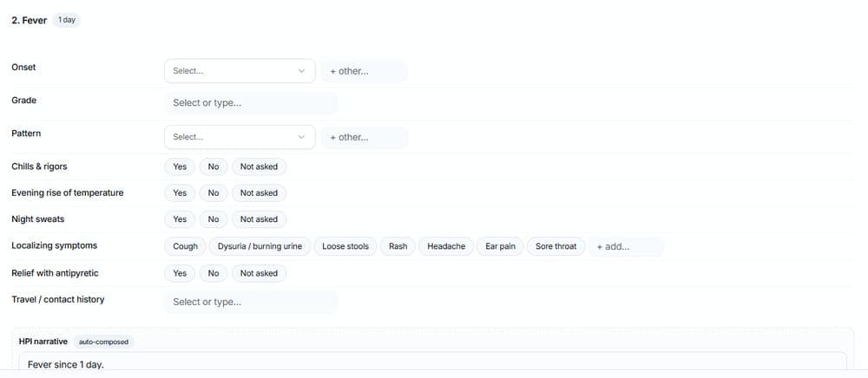
Task: Select No for Chills & rigors
Action: pyautogui.click(x=214, y=166)
